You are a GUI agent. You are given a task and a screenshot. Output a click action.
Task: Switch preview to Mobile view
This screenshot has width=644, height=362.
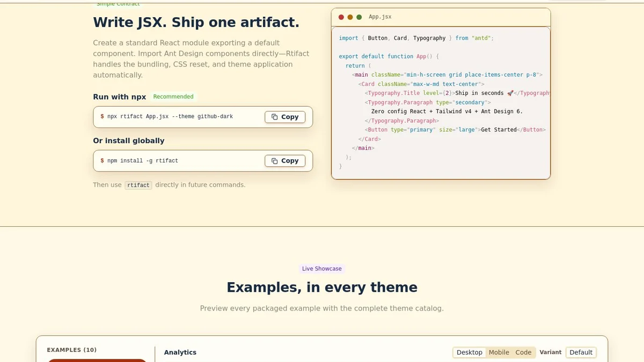click(499, 352)
